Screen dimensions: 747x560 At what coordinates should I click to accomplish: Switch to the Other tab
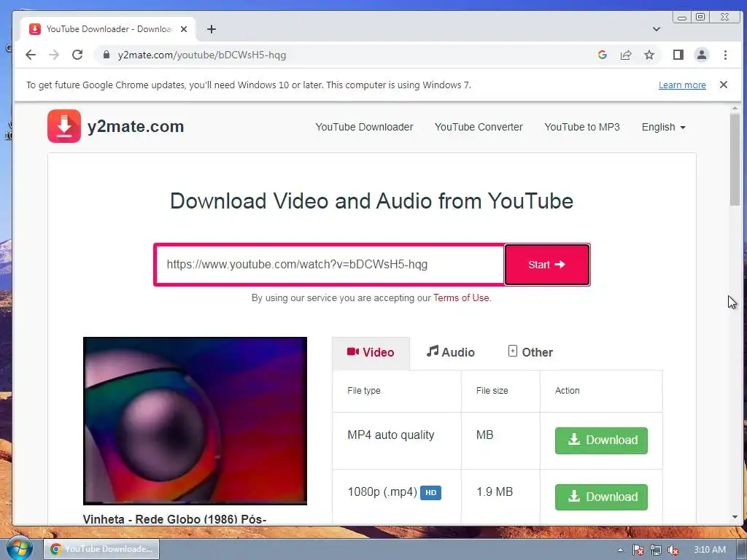(x=530, y=352)
